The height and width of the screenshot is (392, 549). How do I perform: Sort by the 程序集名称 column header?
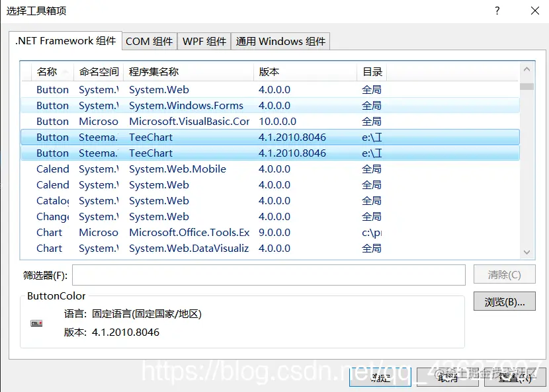click(x=189, y=72)
